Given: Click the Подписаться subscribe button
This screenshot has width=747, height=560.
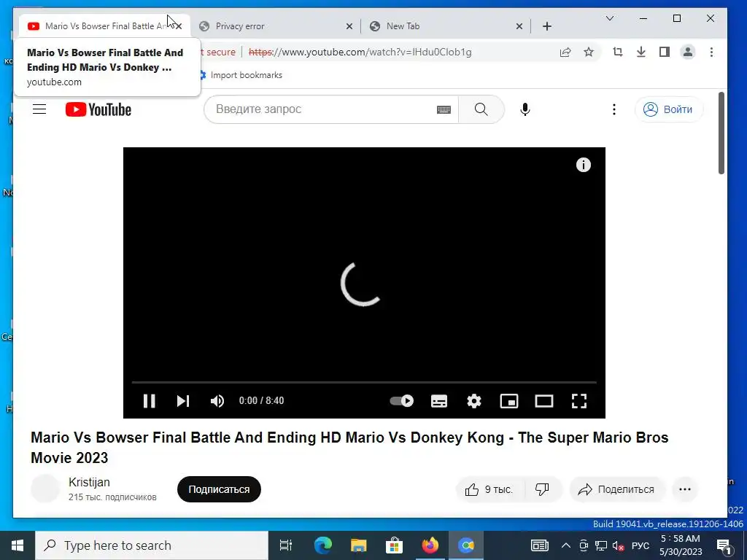Looking at the screenshot, I should coord(219,489).
